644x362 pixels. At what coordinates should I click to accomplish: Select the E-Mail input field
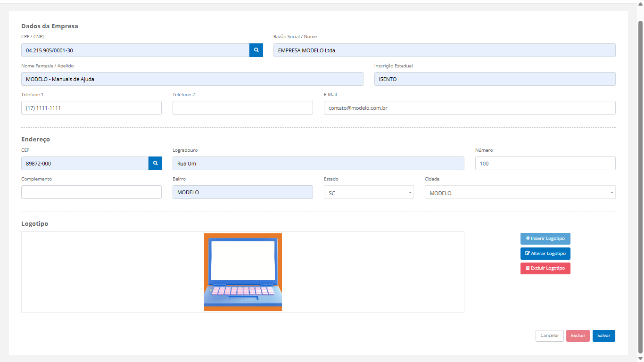tap(469, 108)
